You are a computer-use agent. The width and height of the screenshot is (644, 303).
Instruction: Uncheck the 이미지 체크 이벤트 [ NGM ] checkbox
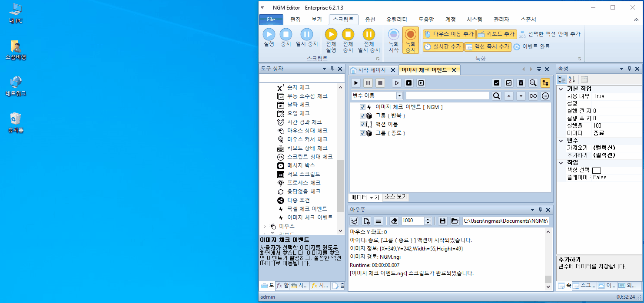pyautogui.click(x=362, y=107)
